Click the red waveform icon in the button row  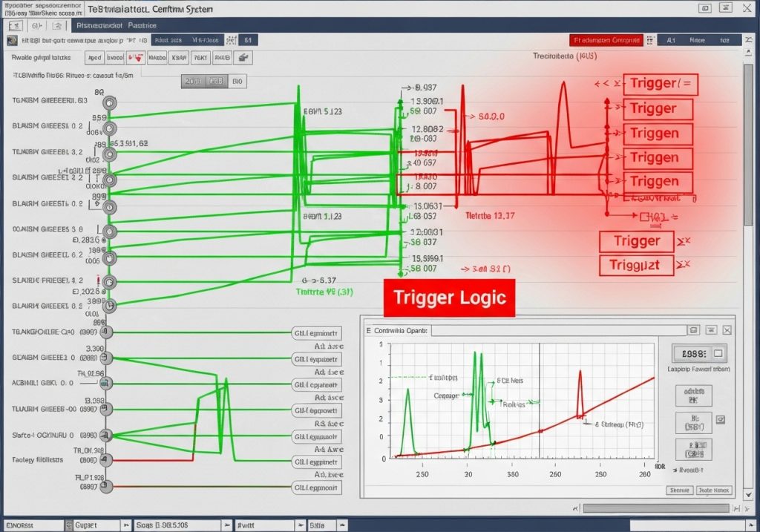[137, 57]
